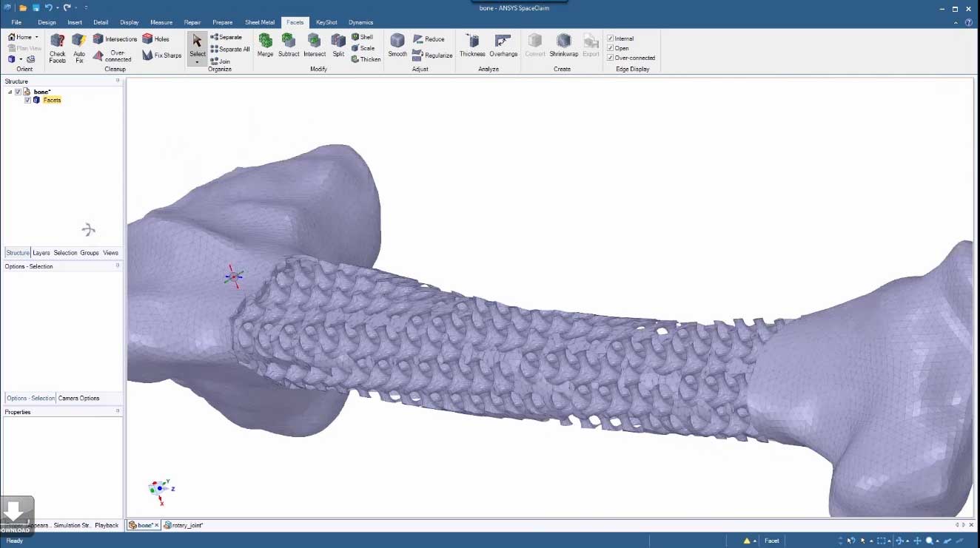Toggle the Internal edge display checkbox

tap(609, 38)
